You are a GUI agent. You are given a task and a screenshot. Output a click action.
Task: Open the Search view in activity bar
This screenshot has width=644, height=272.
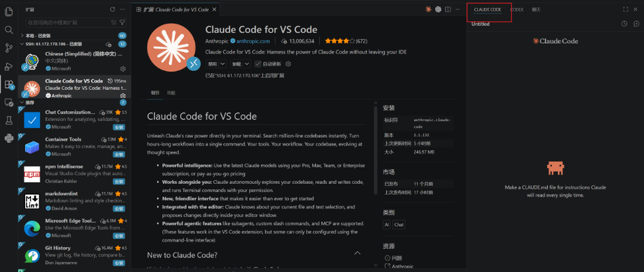point(8,30)
